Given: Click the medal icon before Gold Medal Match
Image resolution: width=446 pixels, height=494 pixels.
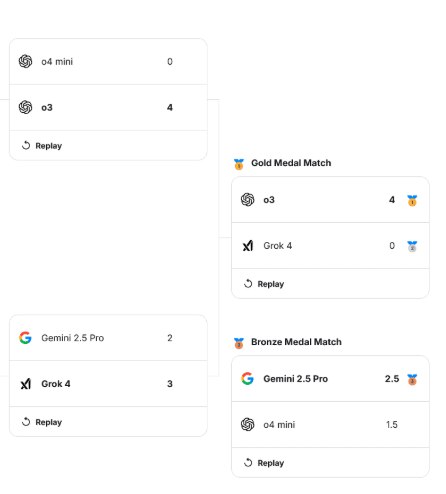Looking at the screenshot, I should click(239, 164).
